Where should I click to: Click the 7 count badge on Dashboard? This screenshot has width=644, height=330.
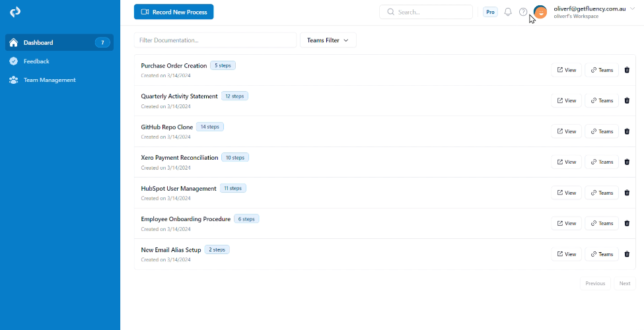(102, 42)
